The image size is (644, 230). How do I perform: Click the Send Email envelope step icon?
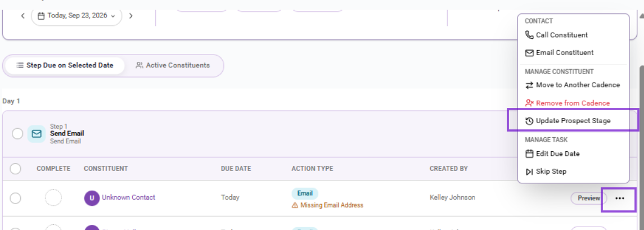pyautogui.click(x=37, y=134)
